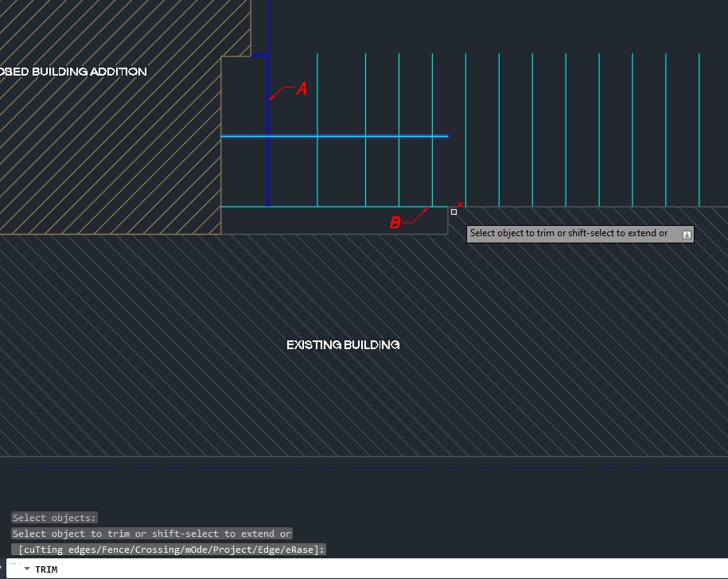This screenshot has width=728, height=579.
Task: Click the Select objects prompt history line
Action: click(53, 518)
